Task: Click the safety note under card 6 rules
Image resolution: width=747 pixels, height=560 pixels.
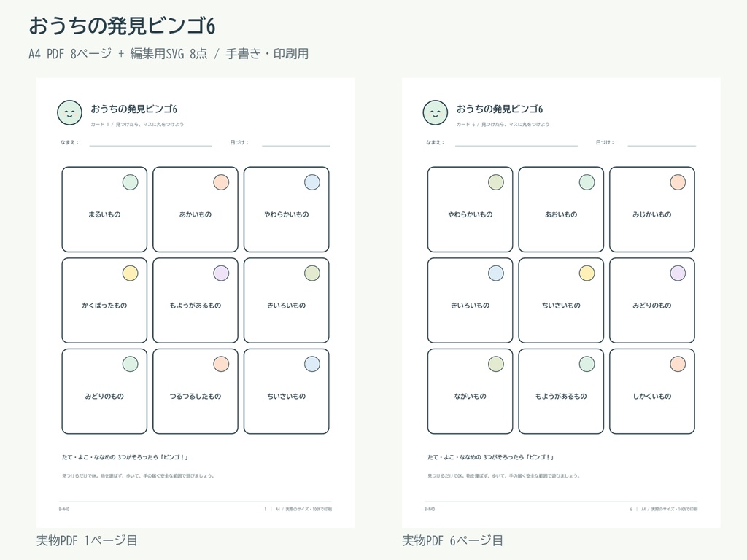Action: pyautogui.click(x=504, y=475)
